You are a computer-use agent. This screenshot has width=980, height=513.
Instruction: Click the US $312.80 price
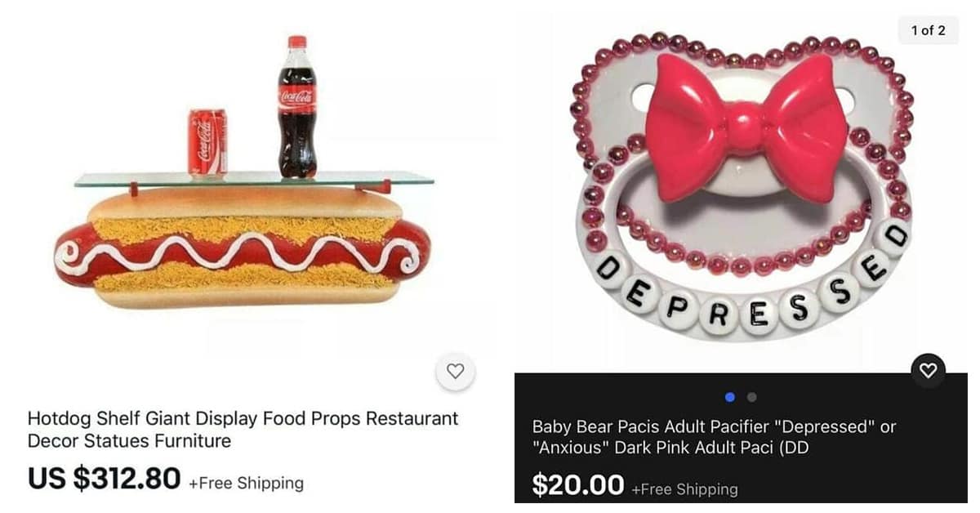pos(104,480)
